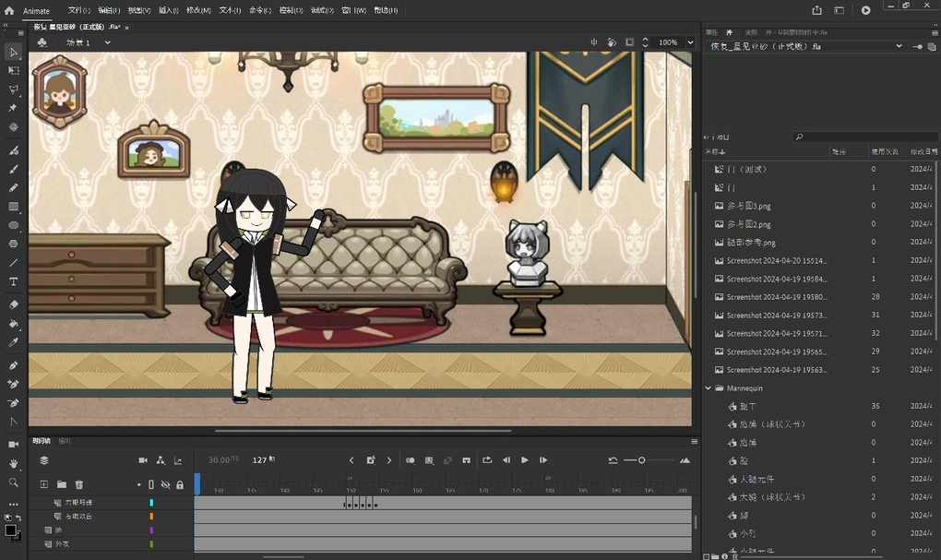Select the Text (T) tool

tap(13, 281)
